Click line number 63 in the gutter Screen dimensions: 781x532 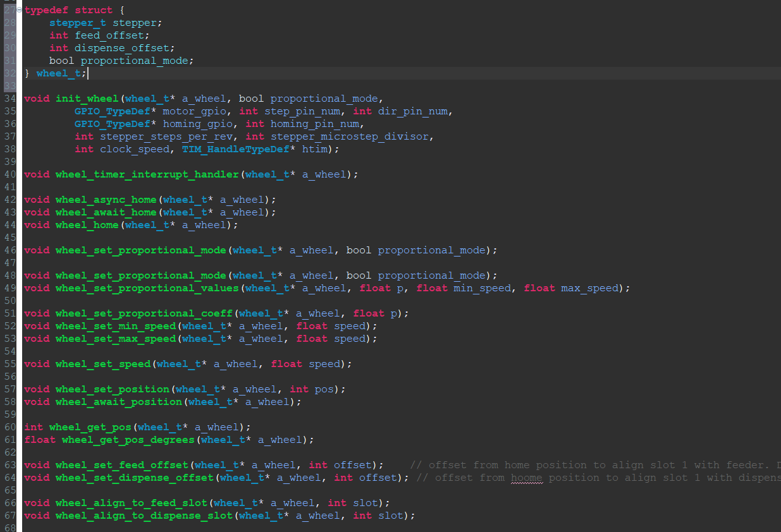[10, 465]
